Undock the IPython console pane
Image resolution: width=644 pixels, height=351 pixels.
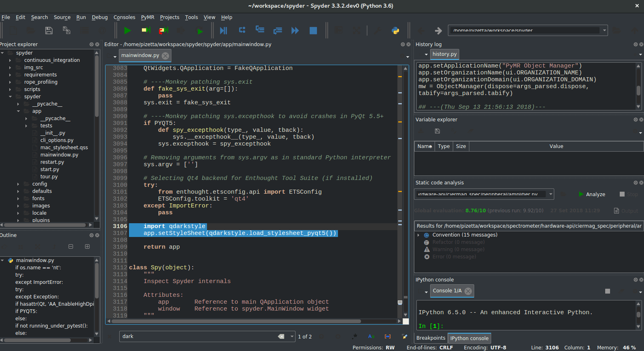click(x=636, y=280)
